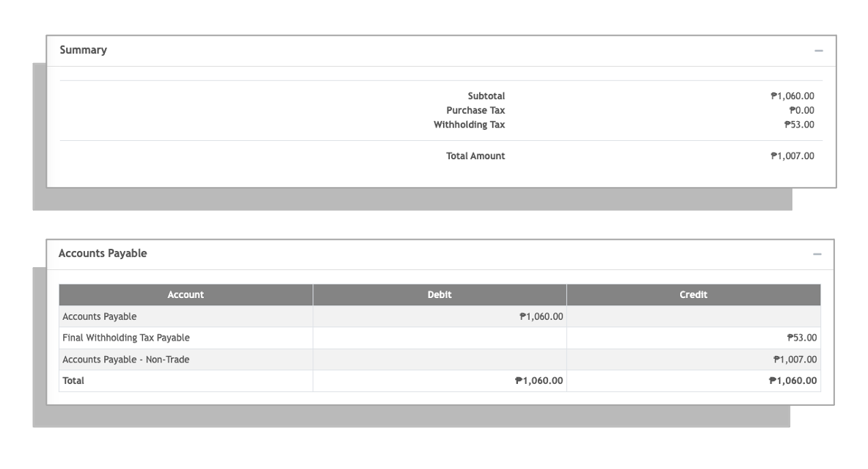Click the Final Withholding Tax Payable row
868x469 pixels.
pyautogui.click(x=440, y=338)
